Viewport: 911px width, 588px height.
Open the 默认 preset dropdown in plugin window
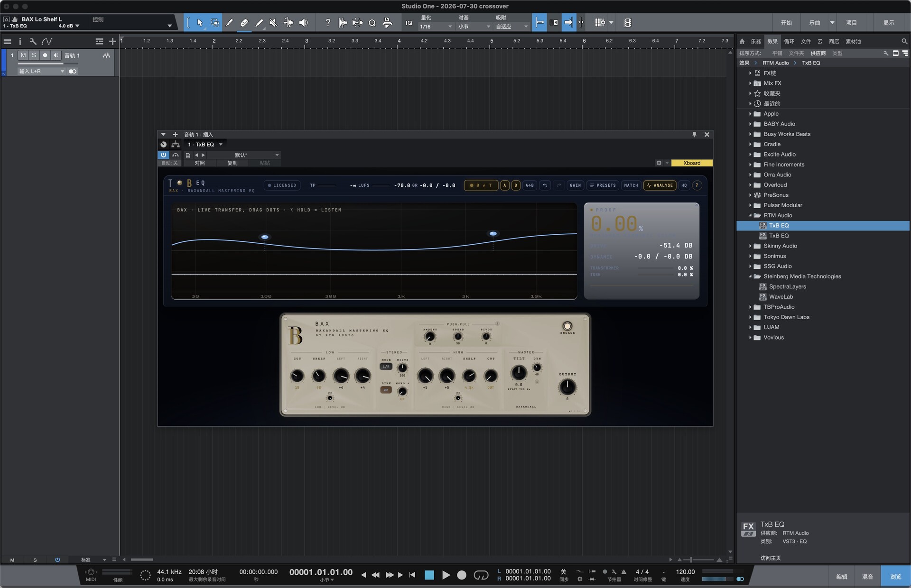(x=244, y=155)
